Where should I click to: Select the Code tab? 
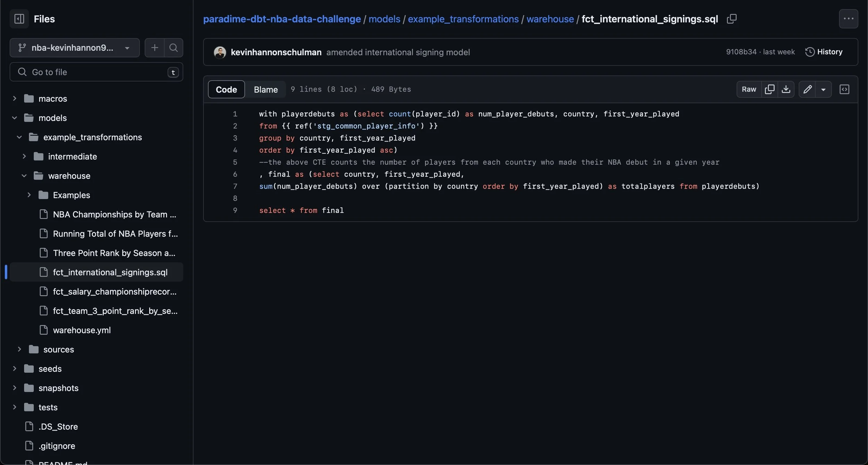click(226, 89)
